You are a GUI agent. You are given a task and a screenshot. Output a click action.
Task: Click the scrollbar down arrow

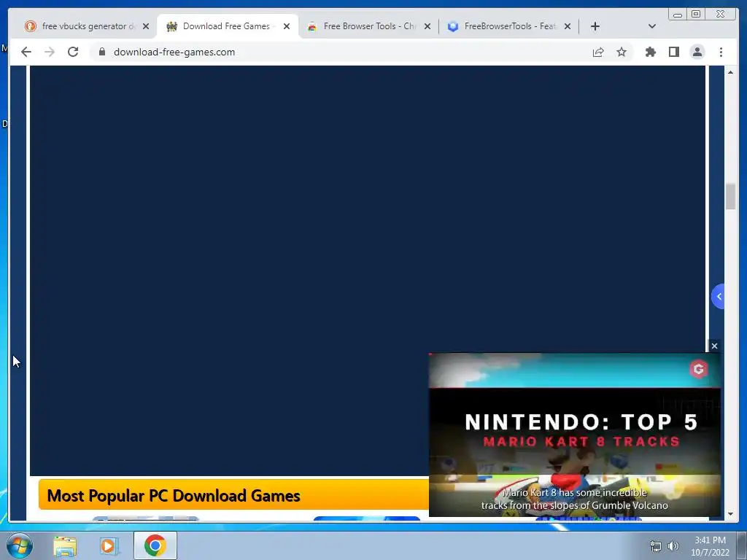pyautogui.click(x=730, y=514)
